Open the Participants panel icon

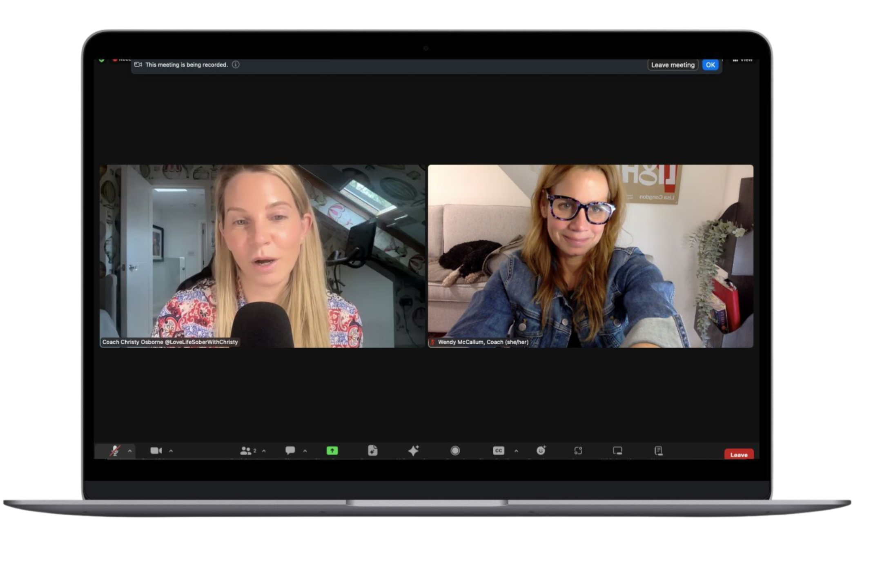(x=246, y=451)
